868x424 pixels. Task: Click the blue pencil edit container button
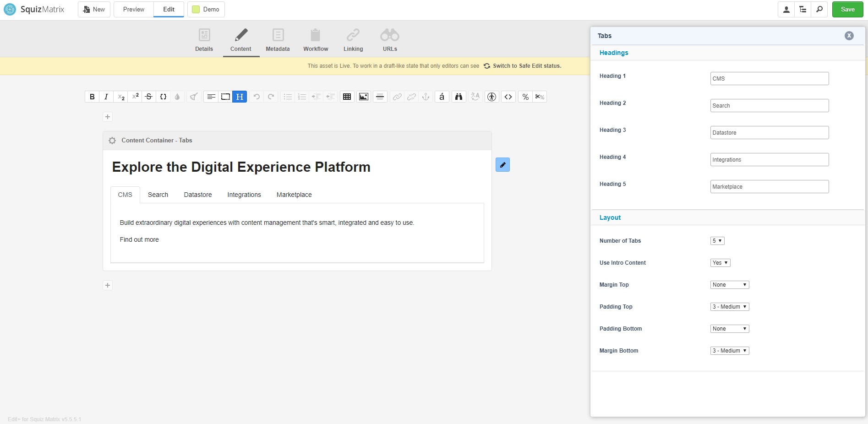[x=502, y=164]
